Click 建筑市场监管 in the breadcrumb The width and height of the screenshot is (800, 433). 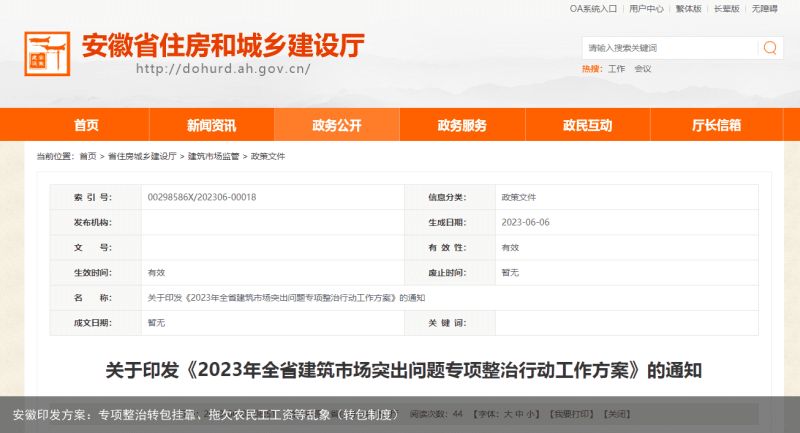[213, 157]
